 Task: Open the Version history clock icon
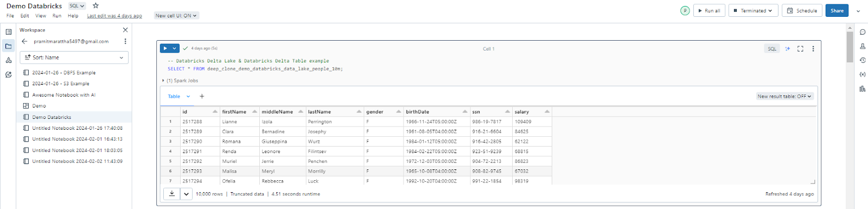(x=863, y=60)
